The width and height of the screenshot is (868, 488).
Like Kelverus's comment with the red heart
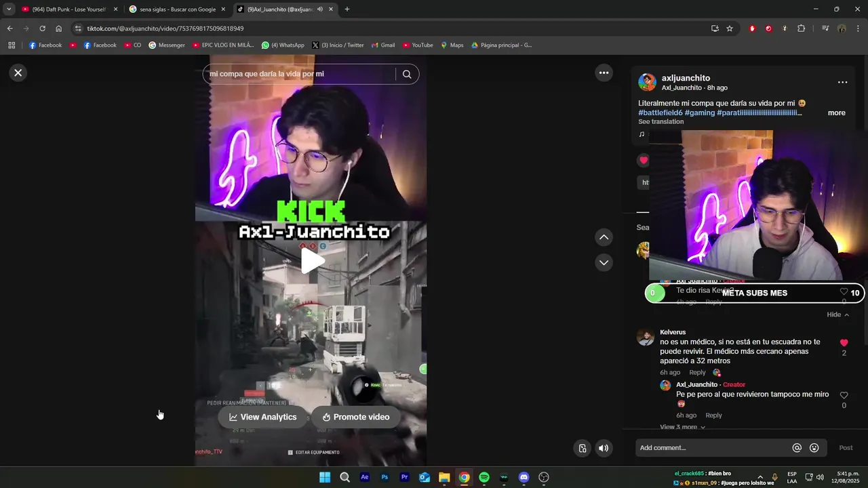844,343
